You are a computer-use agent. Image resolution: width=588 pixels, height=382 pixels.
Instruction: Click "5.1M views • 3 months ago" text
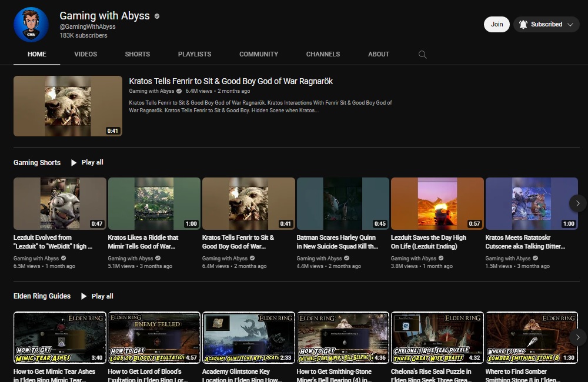click(140, 266)
